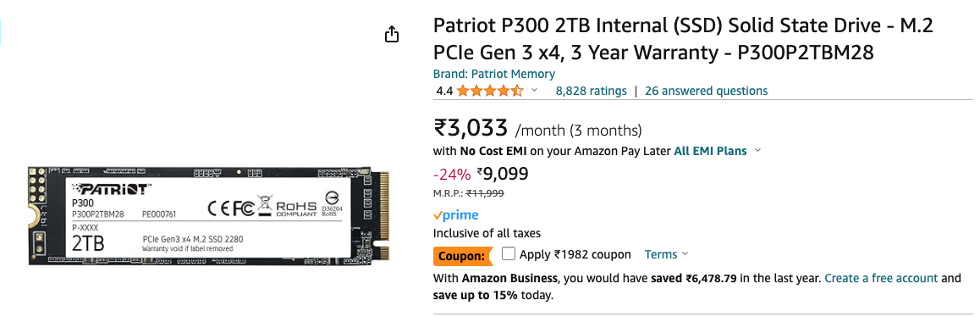View the 26 answered questions
980x317 pixels.
(707, 91)
